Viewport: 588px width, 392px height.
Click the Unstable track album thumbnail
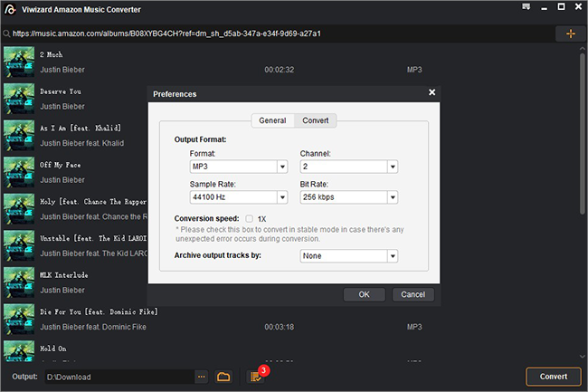click(19, 245)
